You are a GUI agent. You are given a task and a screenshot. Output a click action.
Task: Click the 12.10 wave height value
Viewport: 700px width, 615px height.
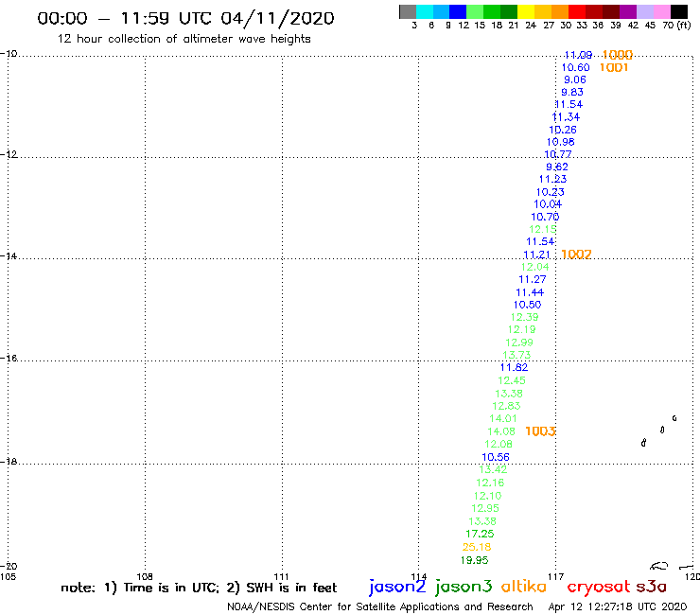487,496
